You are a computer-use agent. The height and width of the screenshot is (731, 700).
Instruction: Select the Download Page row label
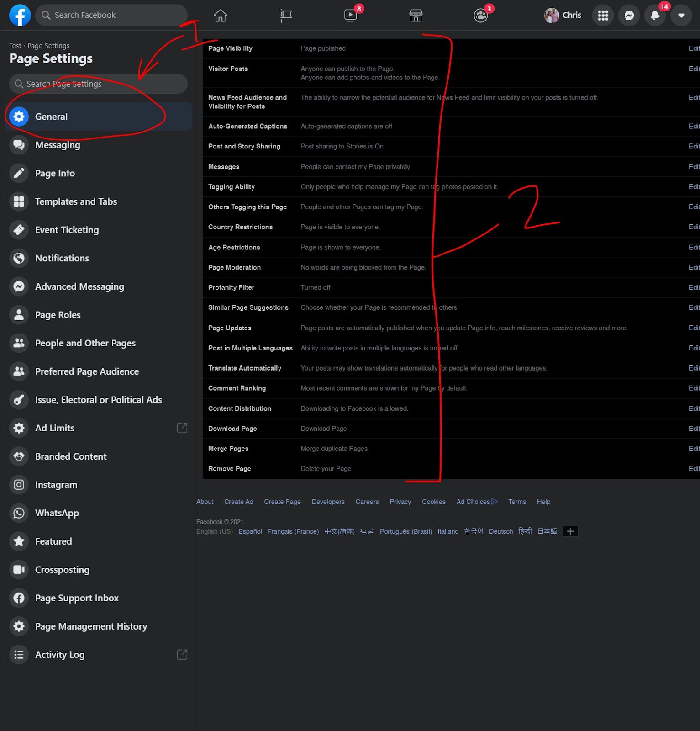232,429
